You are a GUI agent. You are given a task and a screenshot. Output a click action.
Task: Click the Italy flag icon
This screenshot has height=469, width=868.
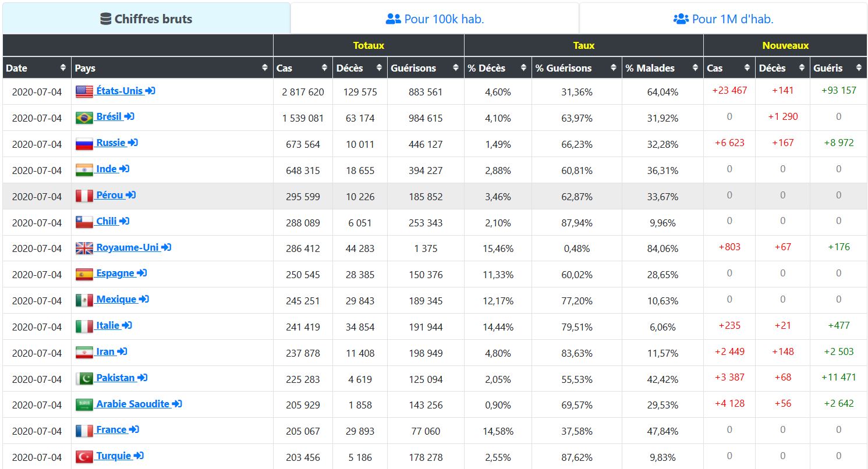(84, 326)
